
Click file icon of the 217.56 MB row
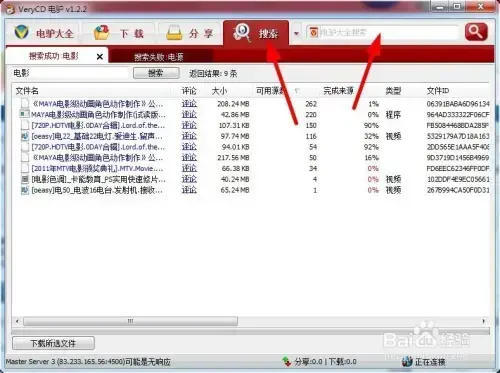click(x=25, y=158)
